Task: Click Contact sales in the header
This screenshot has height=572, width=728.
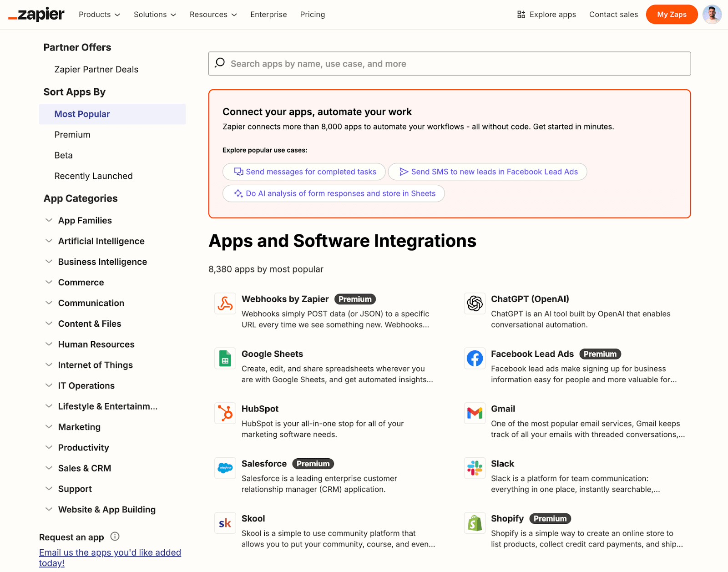Action: point(613,15)
